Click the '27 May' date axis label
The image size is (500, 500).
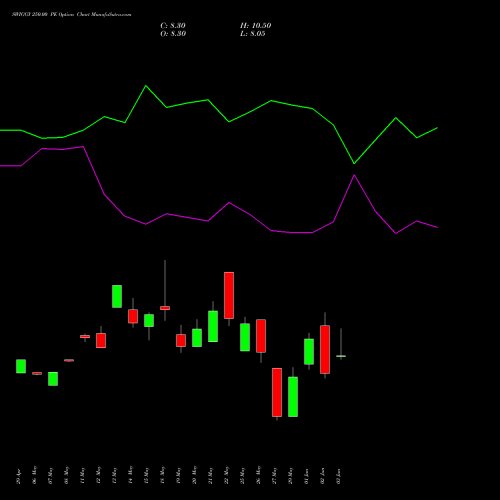tap(274, 475)
